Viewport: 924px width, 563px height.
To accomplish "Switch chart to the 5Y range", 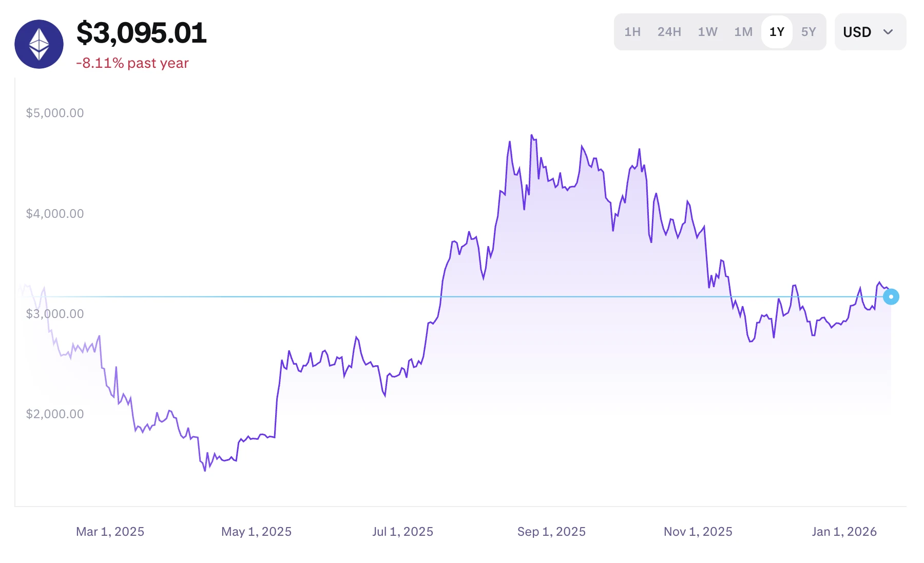I will point(808,32).
